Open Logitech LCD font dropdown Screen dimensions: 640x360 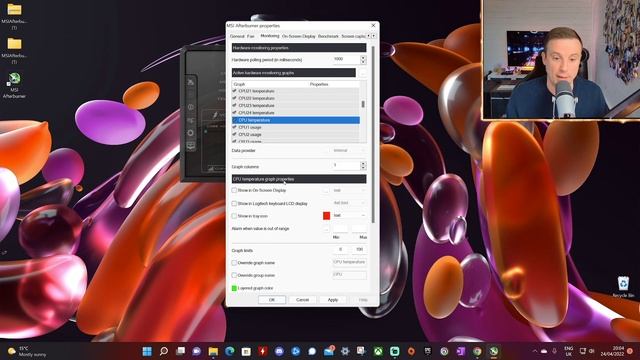349,203
